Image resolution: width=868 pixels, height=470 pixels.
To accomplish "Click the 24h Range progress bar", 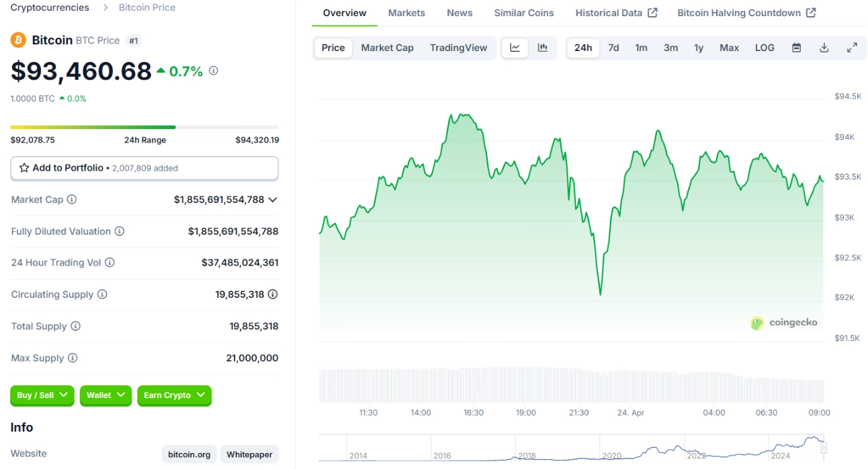I will pyautogui.click(x=144, y=127).
